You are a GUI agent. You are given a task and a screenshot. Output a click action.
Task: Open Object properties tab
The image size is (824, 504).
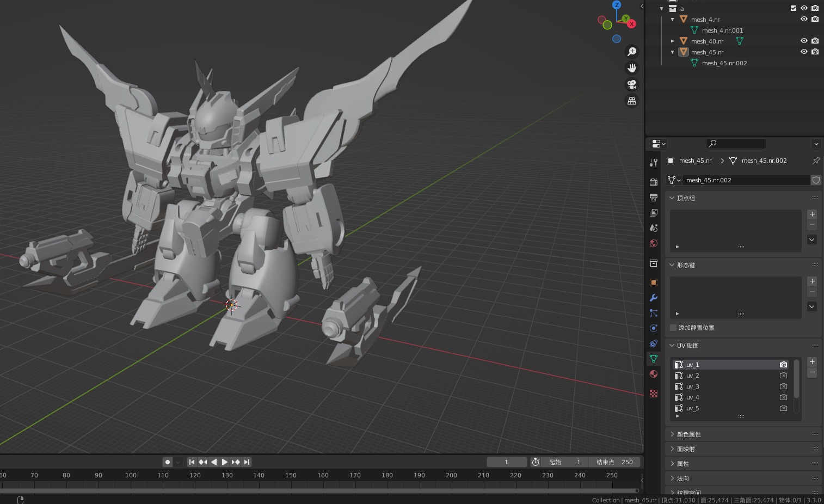(654, 282)
